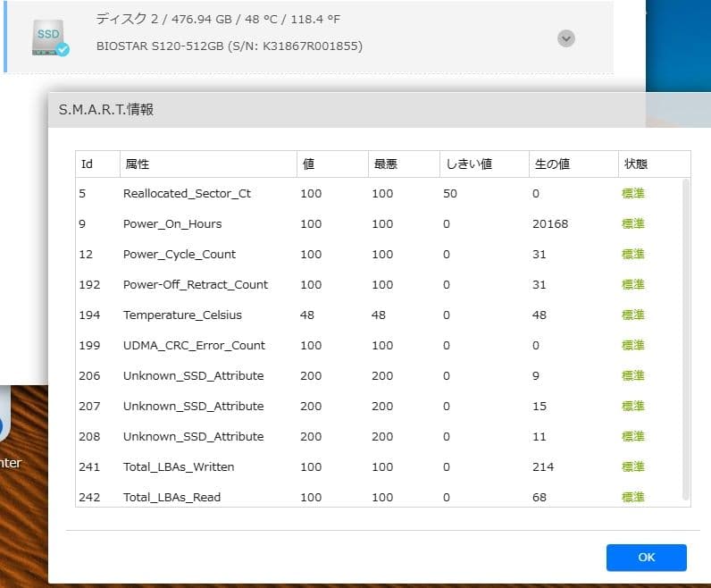
Task: Click the SSD disk icon for Disk 2
Action: tap(49, 38)
